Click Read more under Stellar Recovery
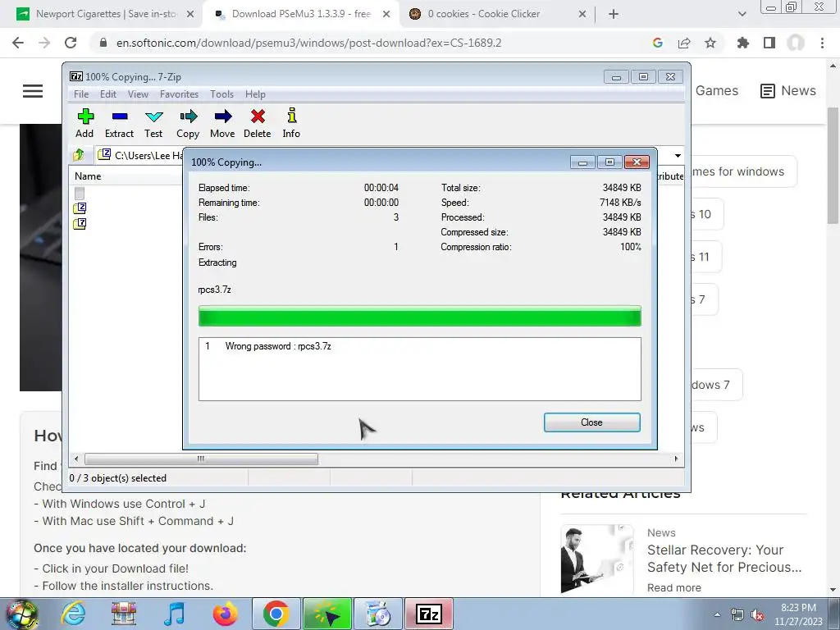The width and height of the screenshot is (840, 630). click(x=674, y=587)
